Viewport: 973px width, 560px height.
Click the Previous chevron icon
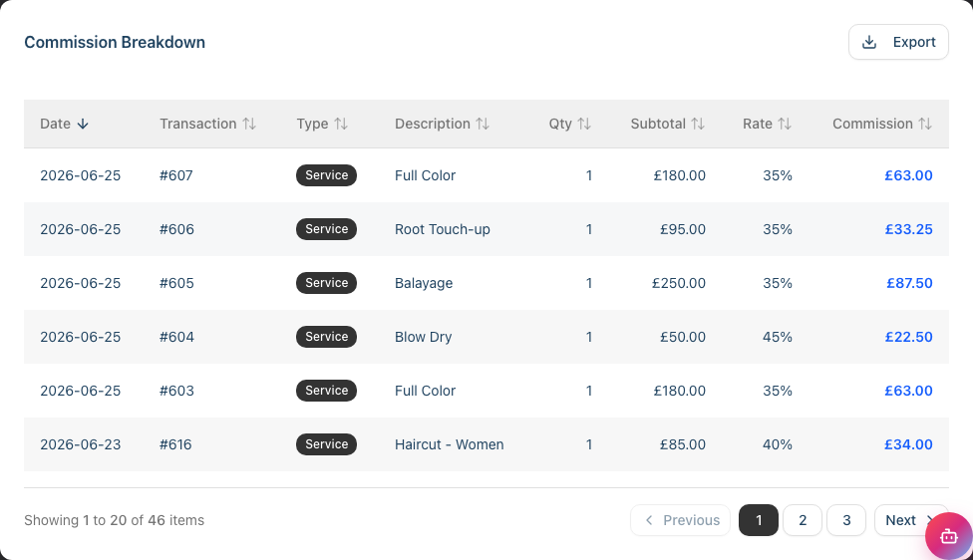click(x=648, y=520)
